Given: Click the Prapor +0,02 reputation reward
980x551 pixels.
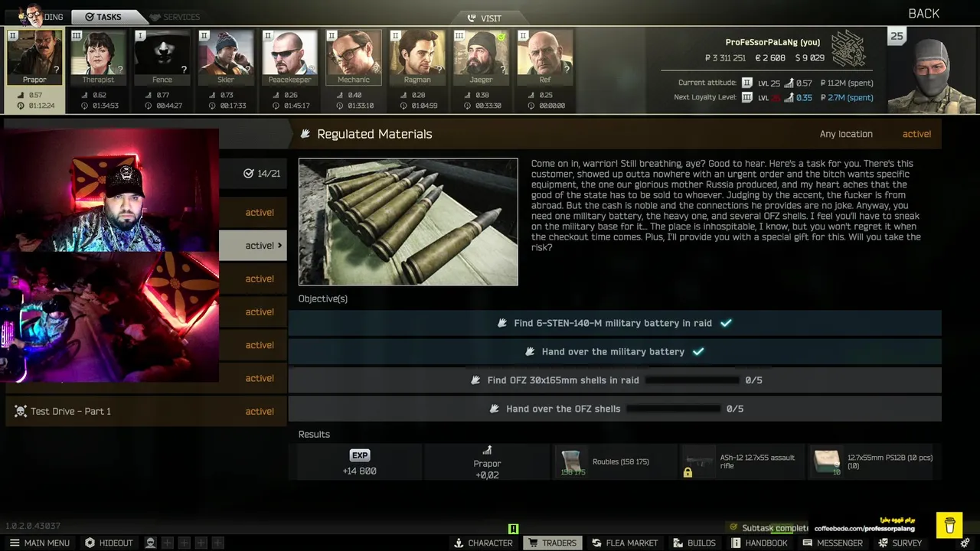Looking at the screenshot, I should pyautogui.click(x=487, y=462).
